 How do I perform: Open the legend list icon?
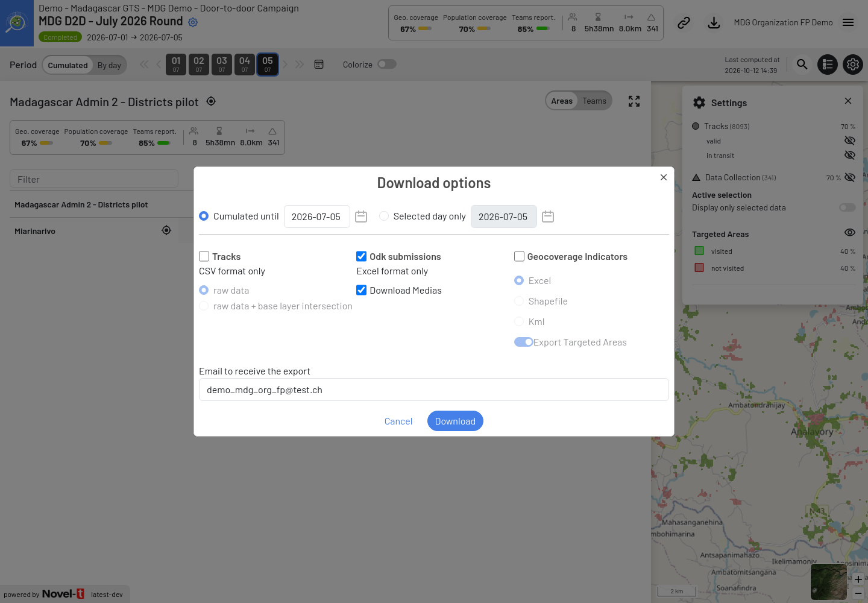click(828, 65)
